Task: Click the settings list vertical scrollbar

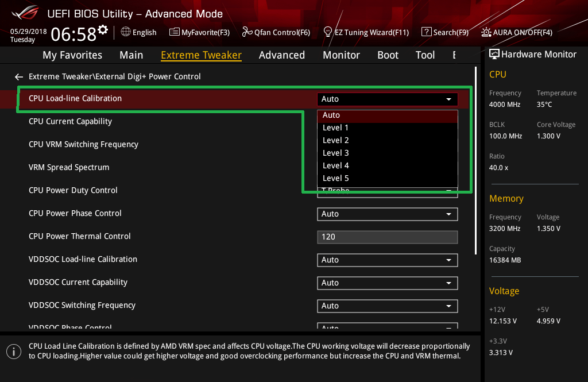Action: (x=475, y=161)
